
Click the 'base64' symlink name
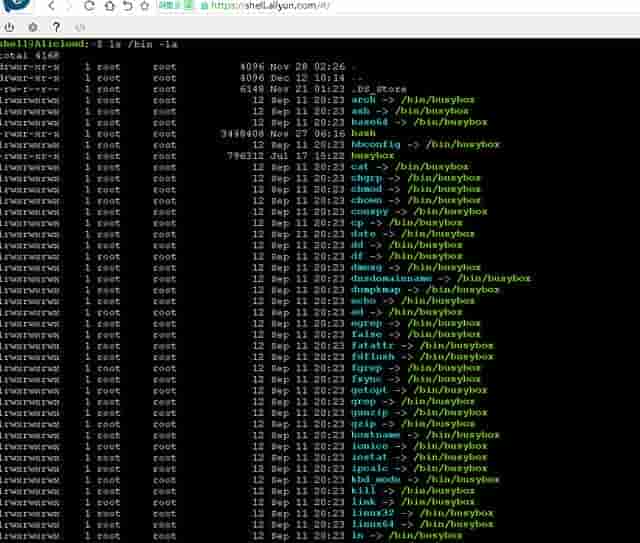point(369,122)
